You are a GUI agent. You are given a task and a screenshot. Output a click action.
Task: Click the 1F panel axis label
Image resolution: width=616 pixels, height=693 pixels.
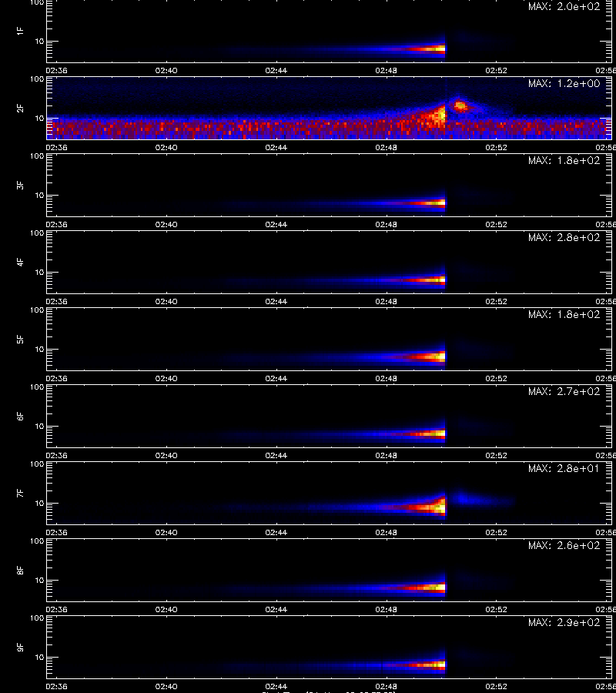pos(20,31)
